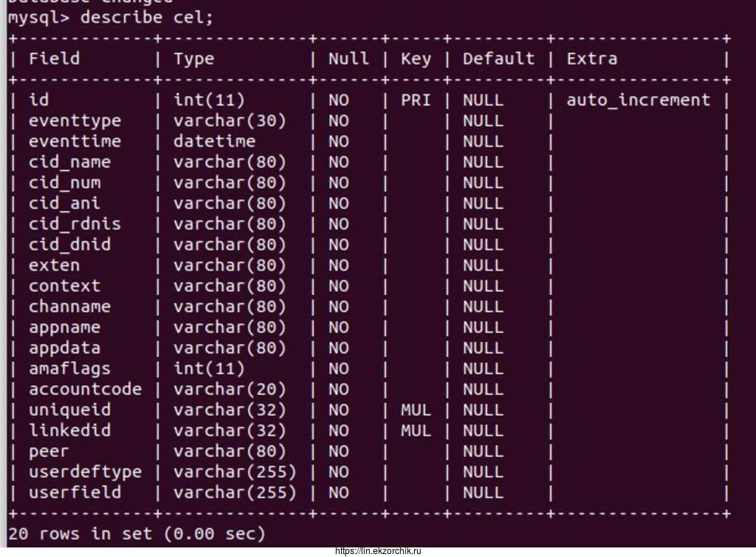Image resolution: width=756 pixels, height=557 pixels.
Task: Click the 'Type' column header
Action: 193,59
